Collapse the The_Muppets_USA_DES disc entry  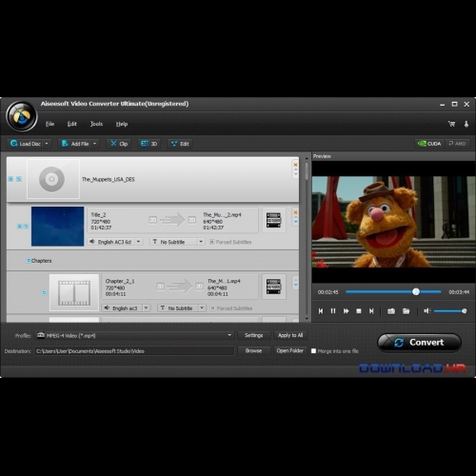pyautogui.click(x=10, y=179)
